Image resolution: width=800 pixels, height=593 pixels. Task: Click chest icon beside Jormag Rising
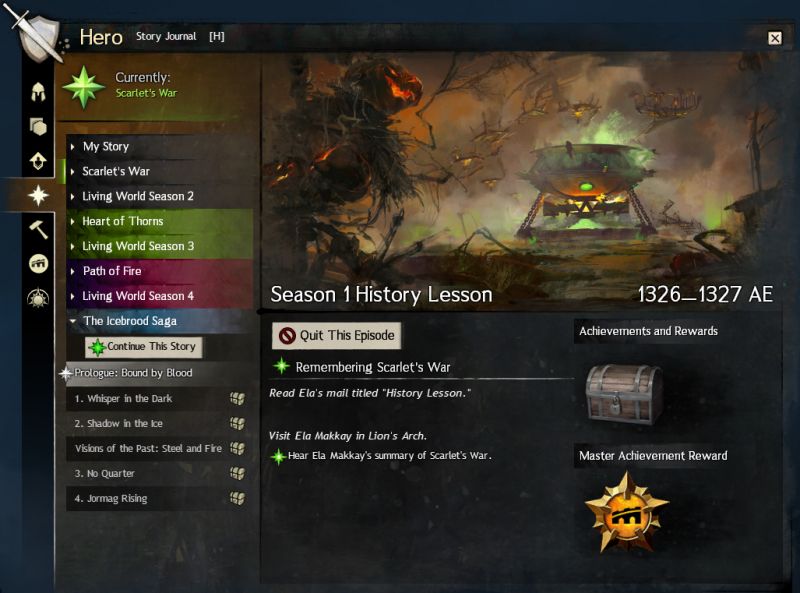[237, 498]
